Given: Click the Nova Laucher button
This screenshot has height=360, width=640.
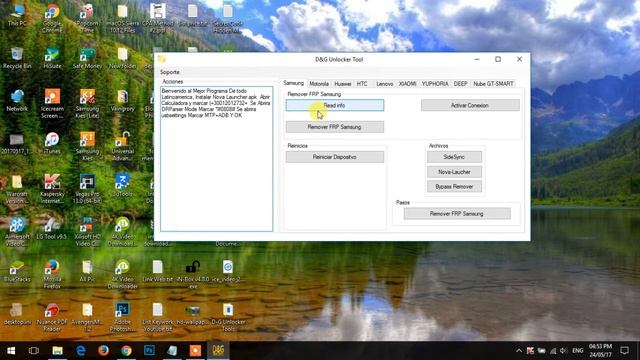Looking at the screenshot, I should 454,172.
